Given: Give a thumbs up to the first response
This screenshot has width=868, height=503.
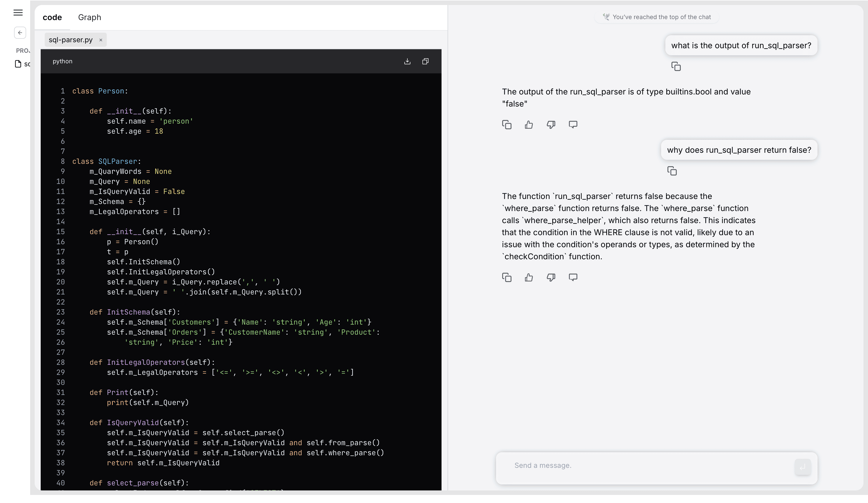Looking at the screenshot, I should (x=529, y=125).
